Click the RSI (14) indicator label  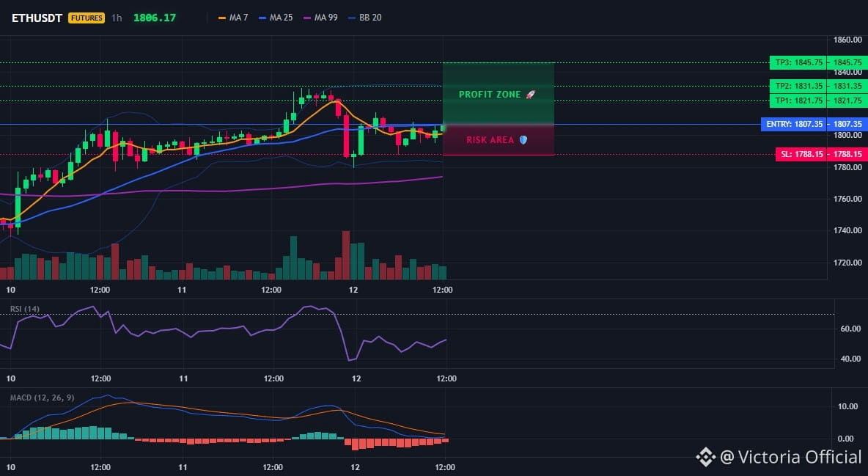point(25,310)
